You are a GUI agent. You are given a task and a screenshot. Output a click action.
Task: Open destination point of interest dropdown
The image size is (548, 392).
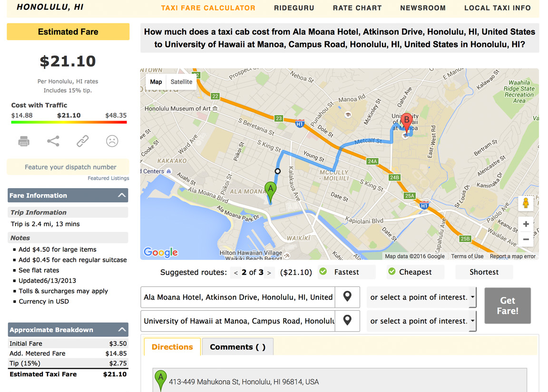point(421,321)
